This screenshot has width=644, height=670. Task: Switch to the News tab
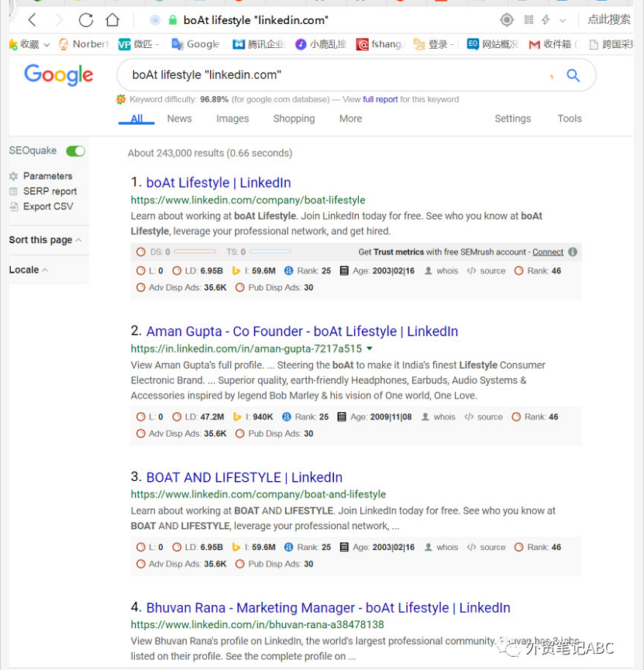pyautogui.click(x=179, y=119)
